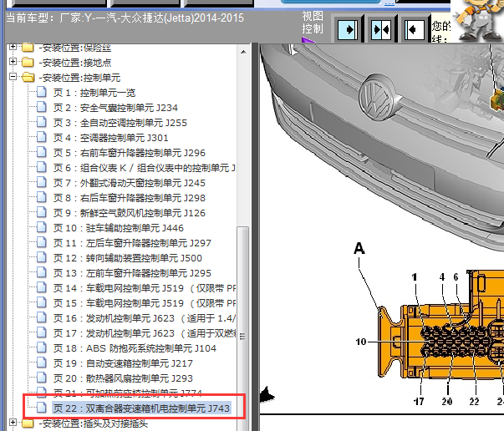This screenshot has height=431, width=504.
Task: Click the show-right-pane view control icon
Action: tap(348, 29)
